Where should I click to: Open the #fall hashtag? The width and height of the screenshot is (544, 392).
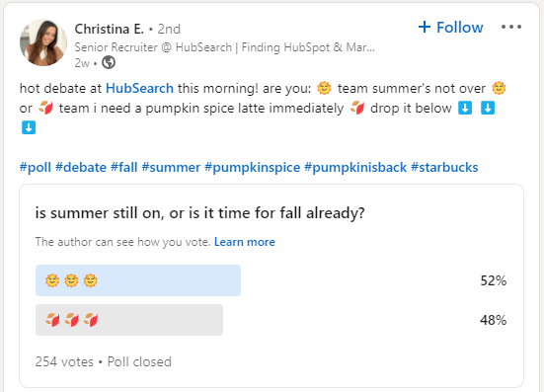click(123, 167)
